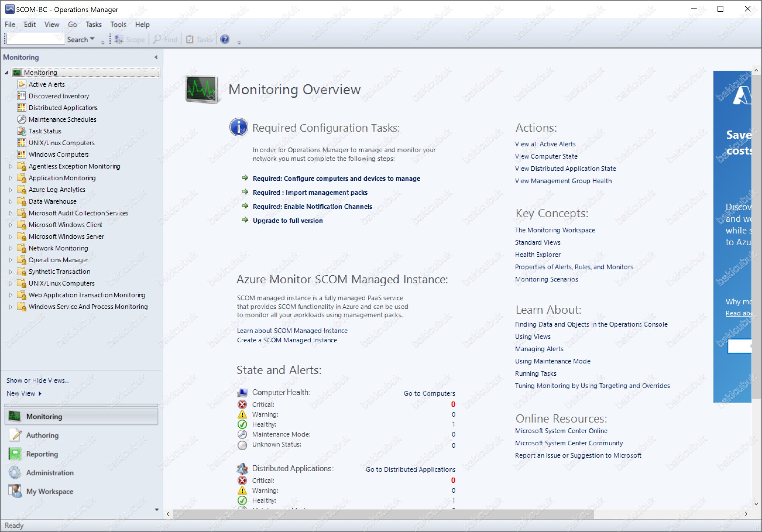The width and height of the screenshot is (762, 532).
Task: Open the Help menu
Action: [142, 24]
